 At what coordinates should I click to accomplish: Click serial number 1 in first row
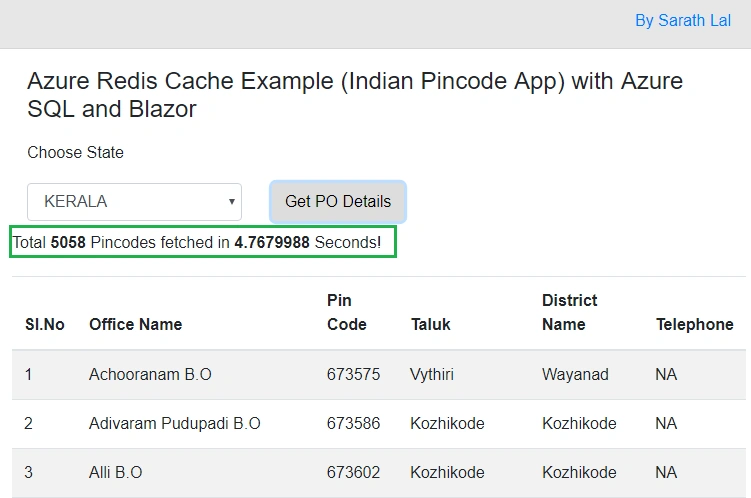[x=29, y=374]
